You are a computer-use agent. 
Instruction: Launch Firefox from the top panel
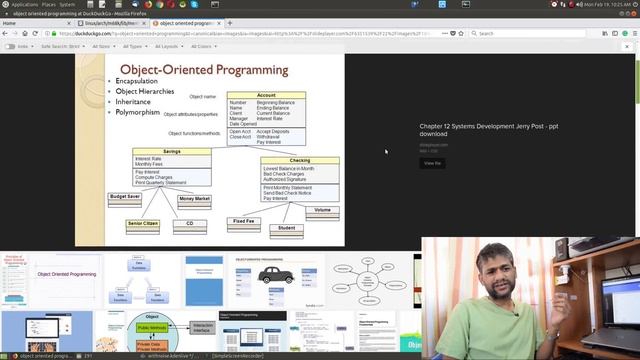pos(148,4)
